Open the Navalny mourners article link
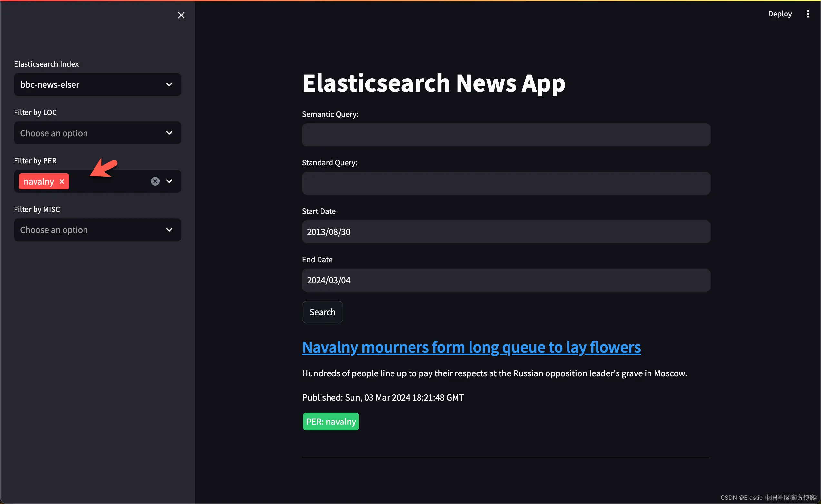821x504 pixels. pos(471,347)
